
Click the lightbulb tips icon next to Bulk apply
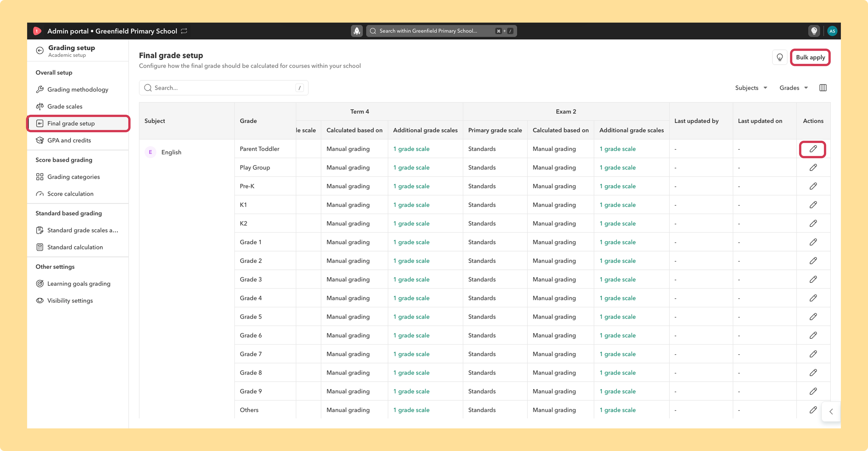pos(780,57)
